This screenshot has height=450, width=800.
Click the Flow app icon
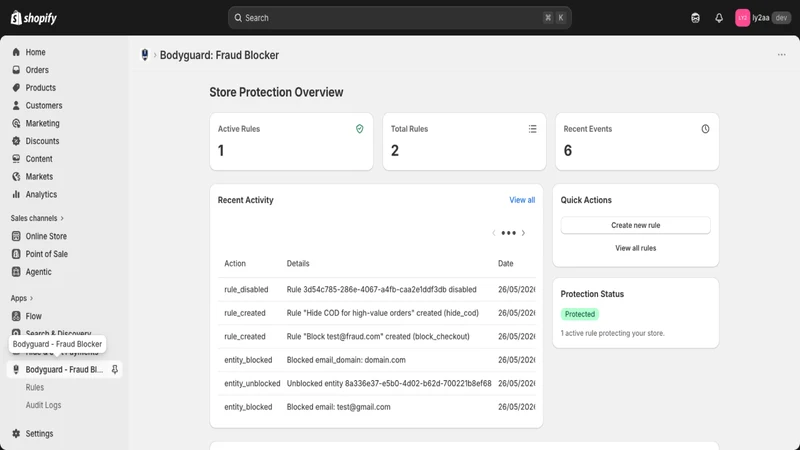tap(16, 316)
